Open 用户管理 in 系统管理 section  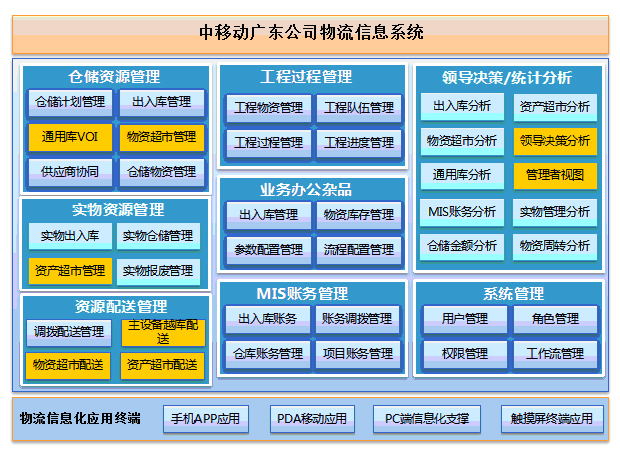click(463, 319)
